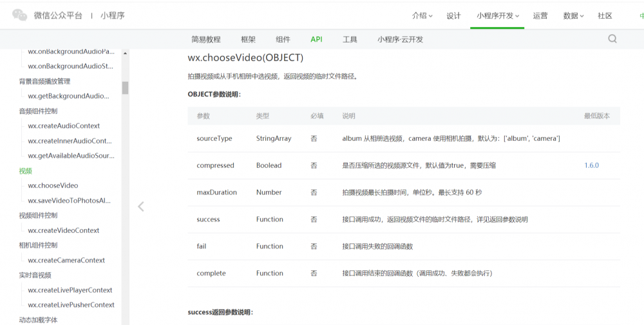Open the 社区 menu item
Screen dimensions: 644x325
coord(605,15)
